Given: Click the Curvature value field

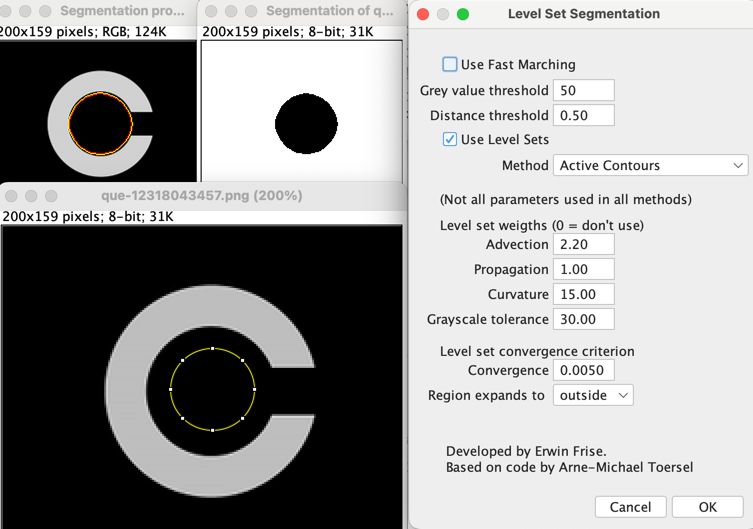Looking at the screenshot, I should [x=583, y=295].
